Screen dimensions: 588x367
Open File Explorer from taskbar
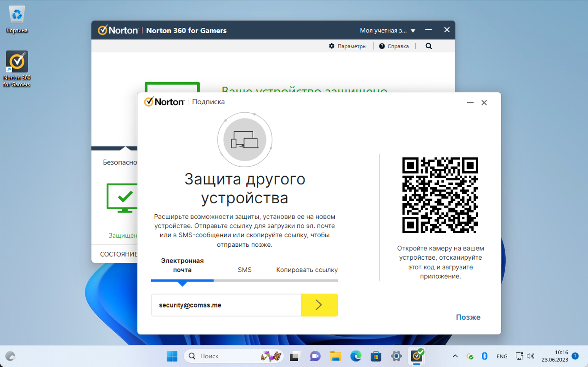(x=336, y=356)
